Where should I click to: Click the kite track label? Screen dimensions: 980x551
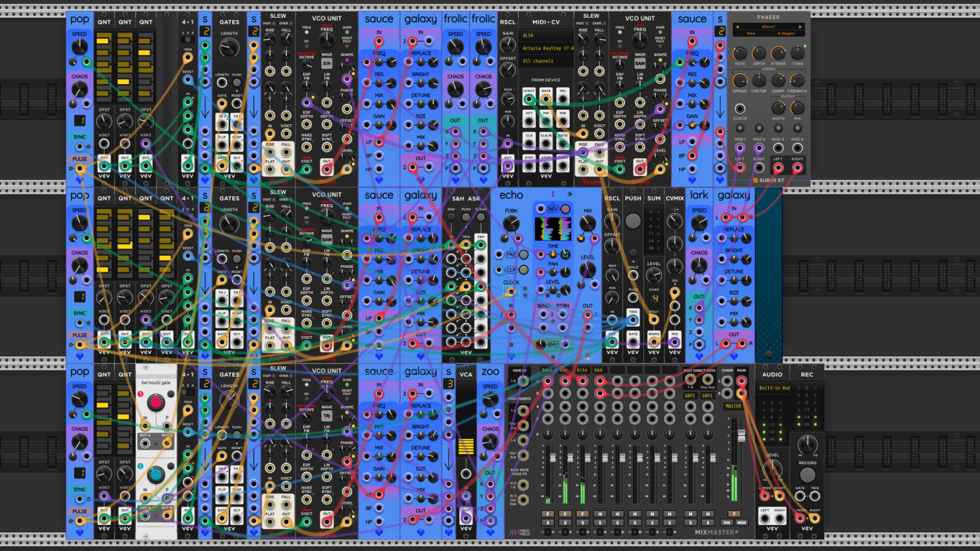pos(582,370)
